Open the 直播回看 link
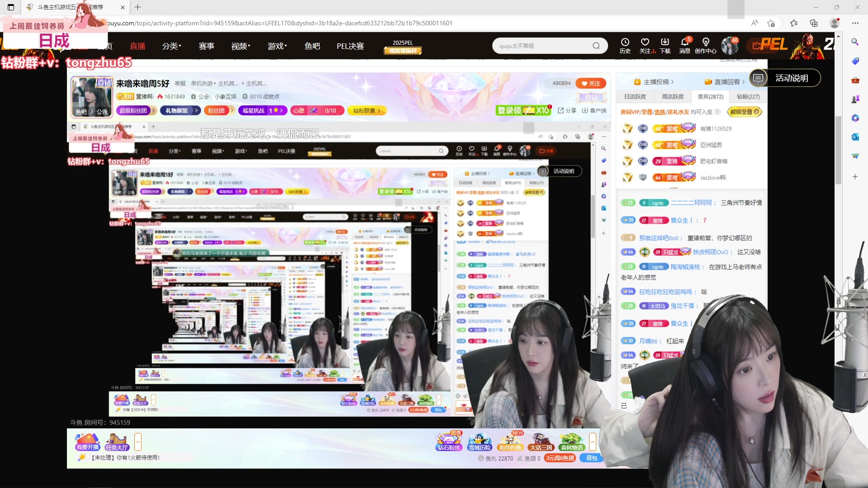Screen dimensions: 868x488 pyautogui.click(x=725, y=82)
